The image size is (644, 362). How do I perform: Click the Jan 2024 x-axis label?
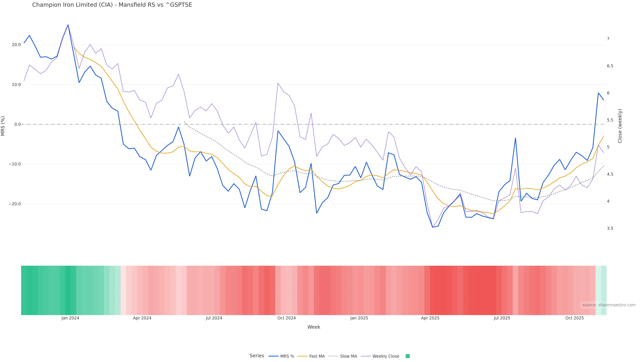[70, 318]
